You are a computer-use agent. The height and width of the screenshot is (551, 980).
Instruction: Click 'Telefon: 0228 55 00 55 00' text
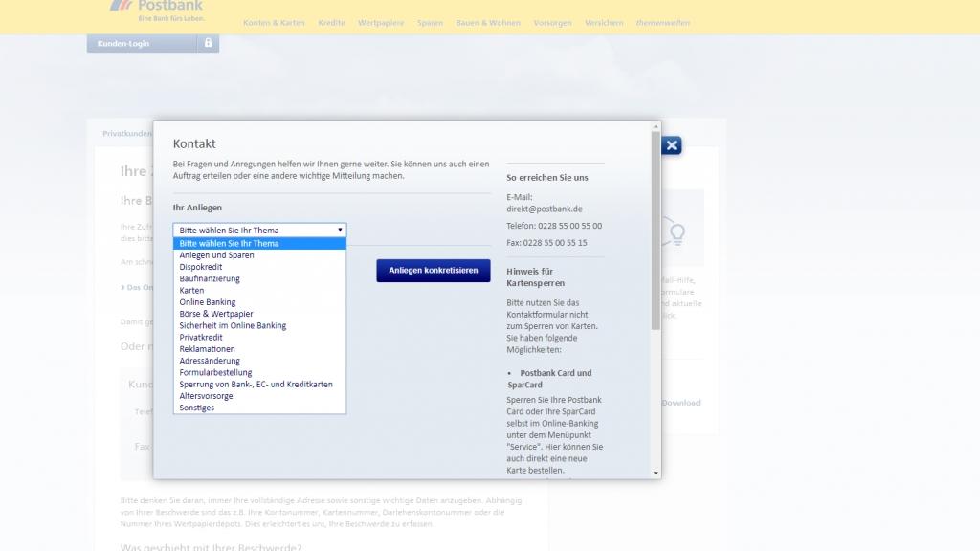tap(554, 226)
